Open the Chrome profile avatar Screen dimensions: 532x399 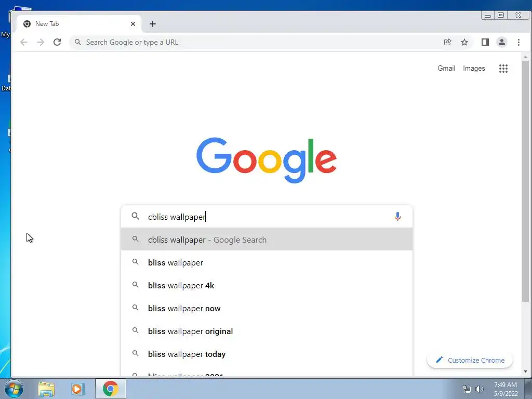coord(501,42)
